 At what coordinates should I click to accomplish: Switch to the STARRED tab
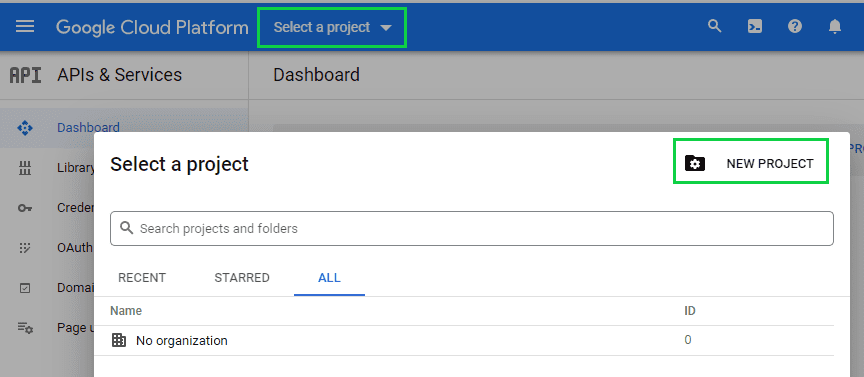pos(242,278)
